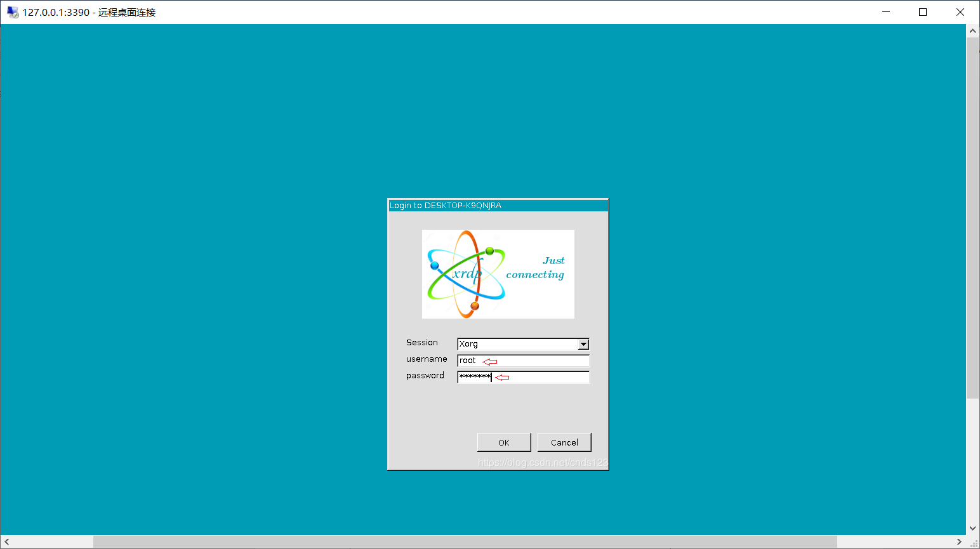
Task: Click the 'password' label text
Action: (x=425, y=376)
